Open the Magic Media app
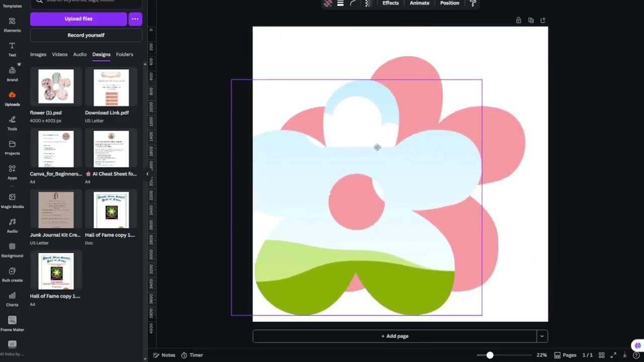The height and width of the screenshot is (362, 644). 12,201
